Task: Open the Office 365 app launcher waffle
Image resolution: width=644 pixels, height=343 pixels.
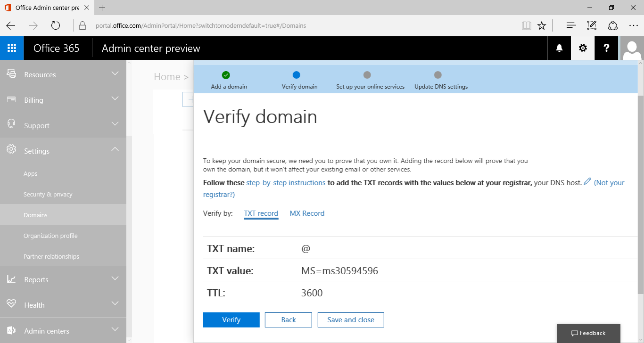Action: 12,48
